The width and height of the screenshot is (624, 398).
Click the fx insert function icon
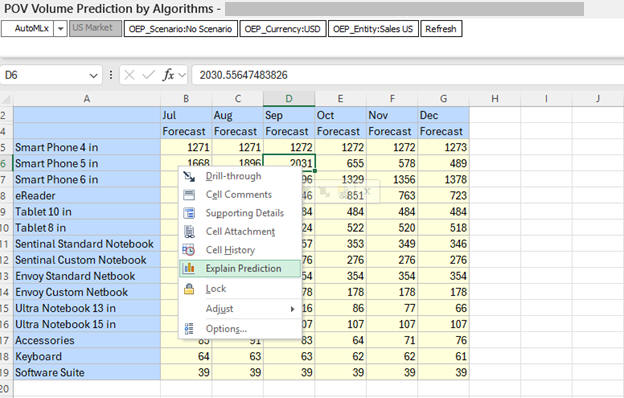click(169, 75)
